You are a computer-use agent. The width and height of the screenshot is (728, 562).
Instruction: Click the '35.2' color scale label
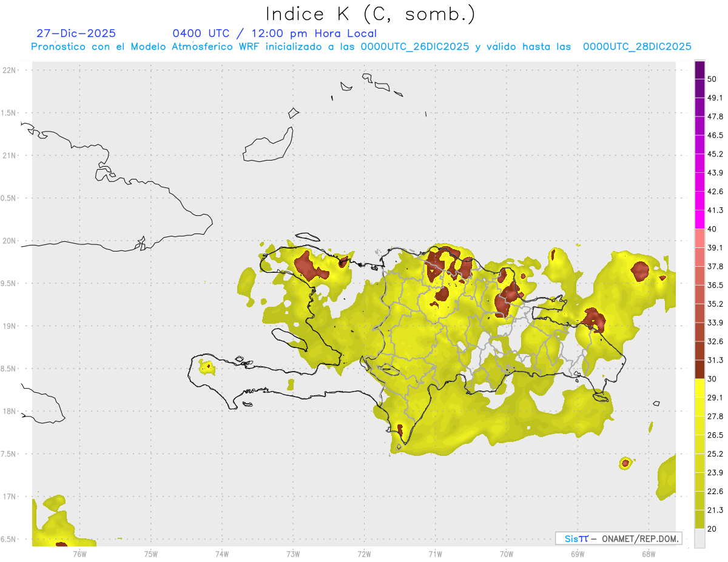click(715, 304)
